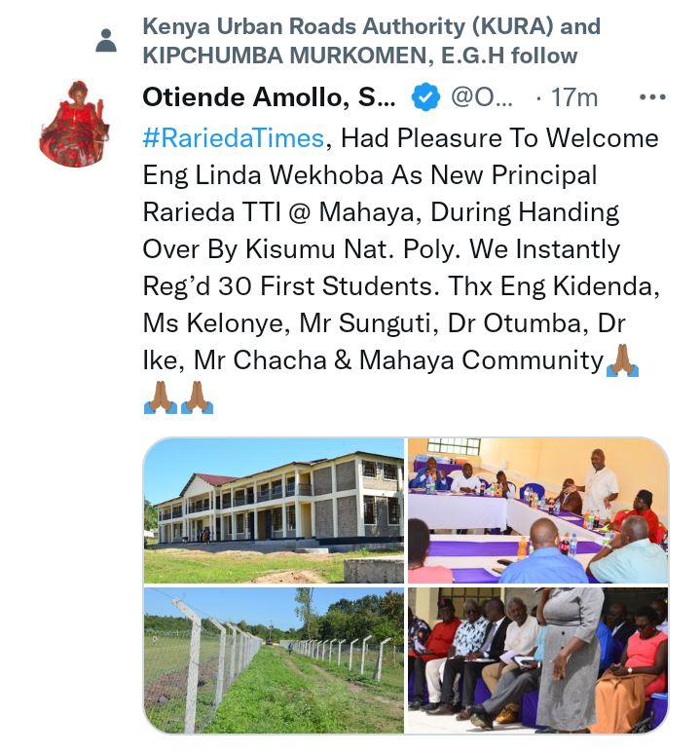Open the two-storey building photo
This screenshot has width=700, height=754.
[x=274, y=510]
